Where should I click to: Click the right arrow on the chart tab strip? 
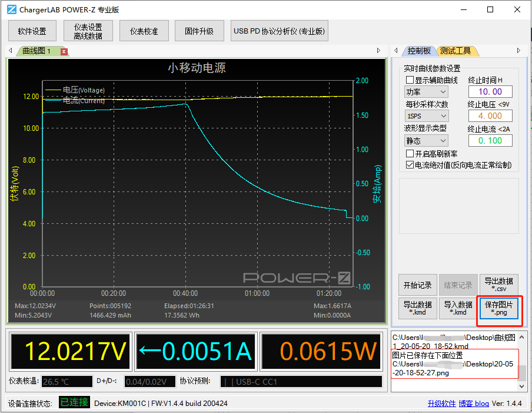378,51
